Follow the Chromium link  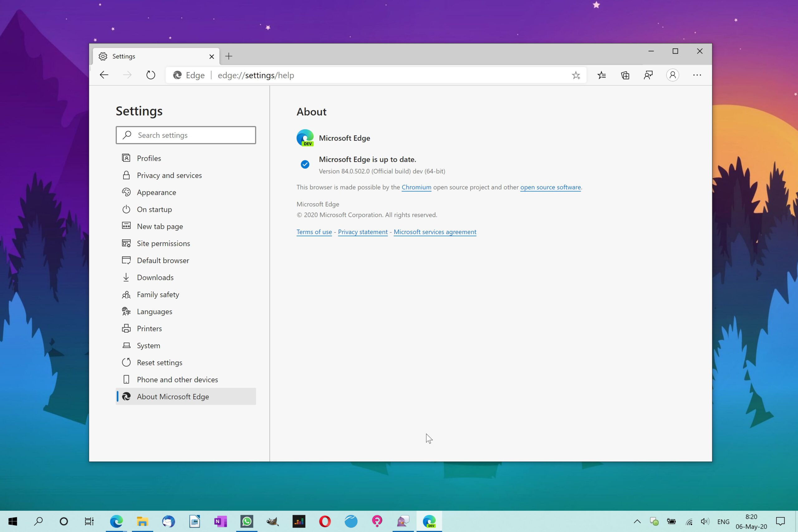pos(416,187)
